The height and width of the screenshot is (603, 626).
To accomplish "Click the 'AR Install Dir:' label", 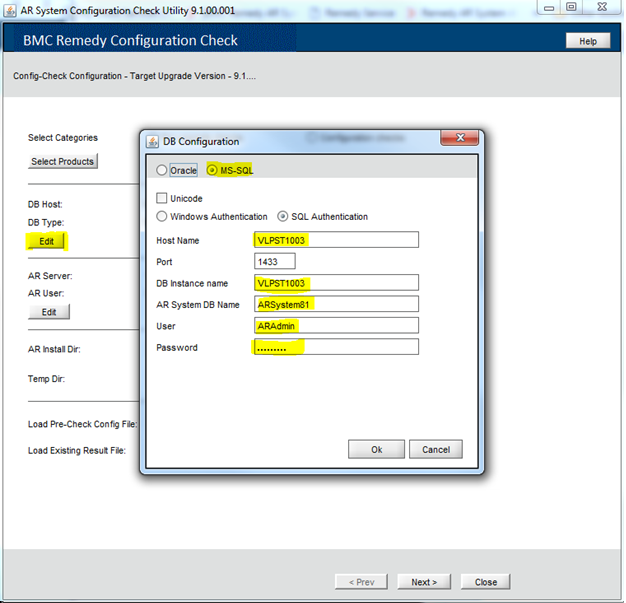I will tap(54, 349).
